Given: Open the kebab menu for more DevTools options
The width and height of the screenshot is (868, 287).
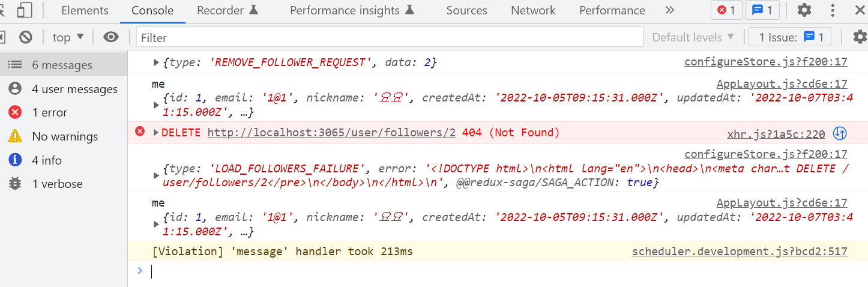Looking at the screenshot, I should tap(833, 10).
